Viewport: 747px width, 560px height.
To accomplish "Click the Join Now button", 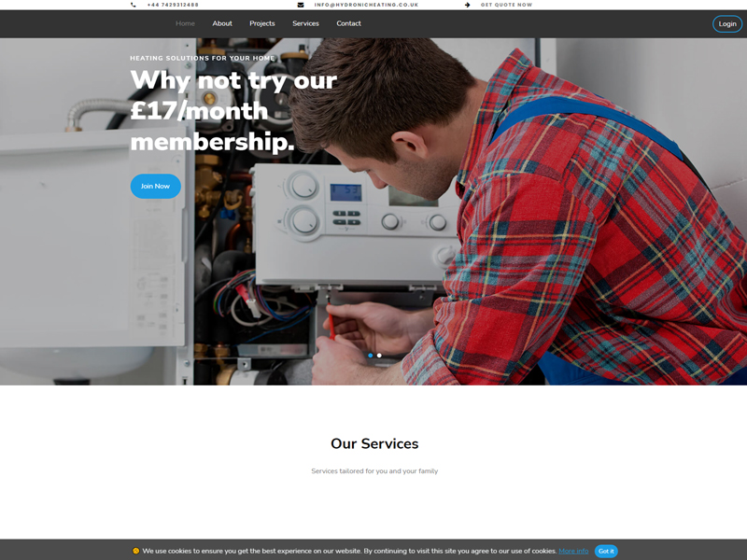I will pos(155,186).
